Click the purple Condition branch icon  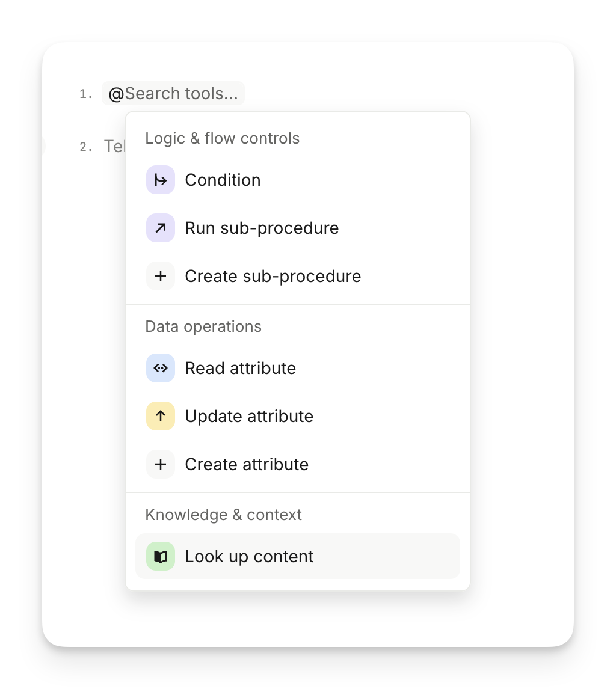pyautogui.click(x=161, y=180)
